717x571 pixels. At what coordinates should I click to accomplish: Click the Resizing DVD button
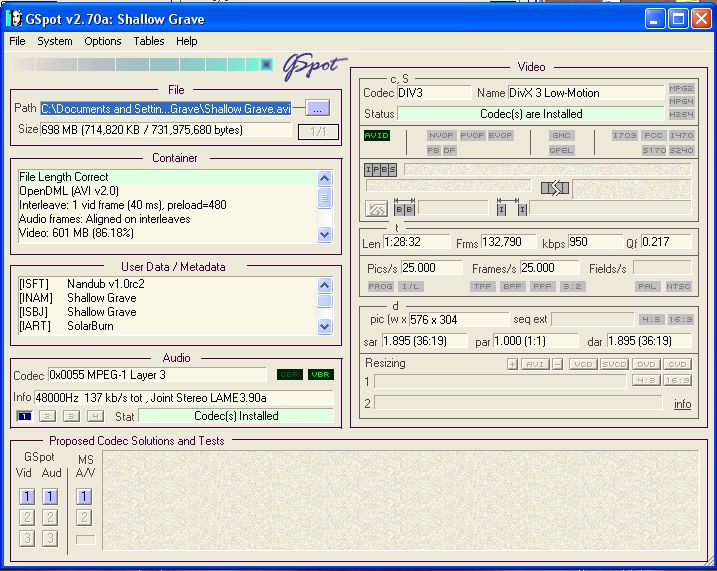coord(646,364)
